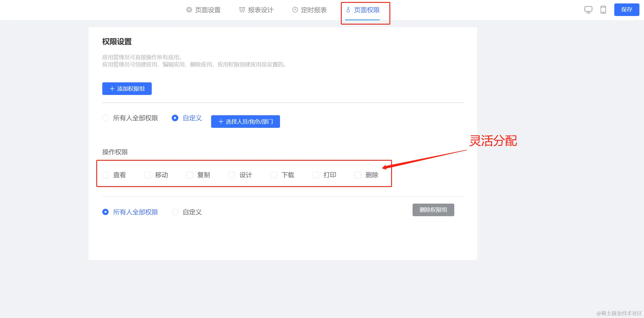The width and height of the screenshot is (644, 318).
Task: Select the 页面权限 tab
Action: point(363,10)
